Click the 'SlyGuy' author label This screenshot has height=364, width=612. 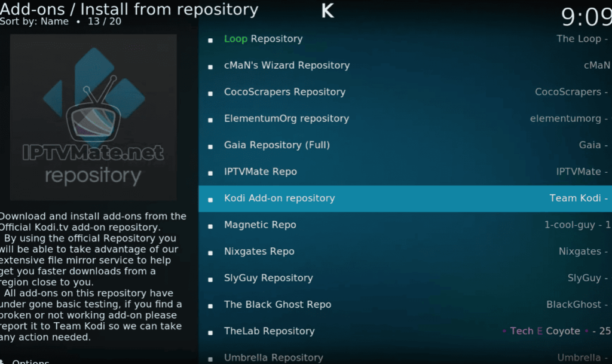tap(584, 278)
